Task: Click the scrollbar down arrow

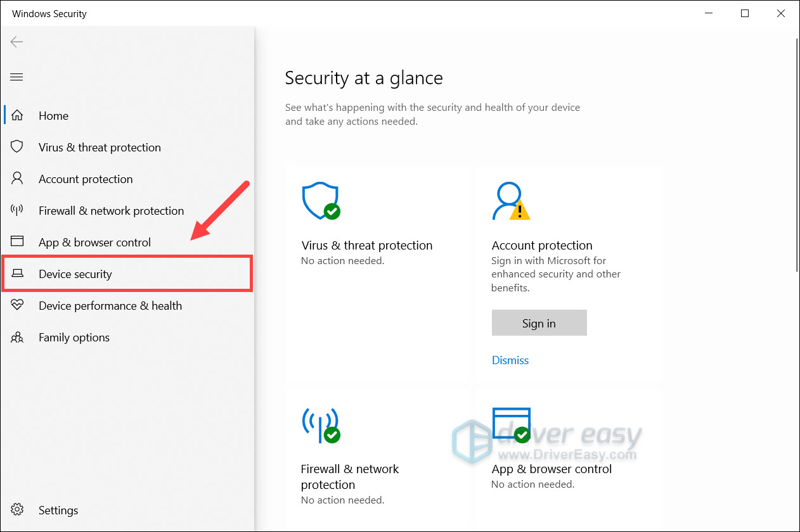Action: pyautogui.click(x=796, y=526)
